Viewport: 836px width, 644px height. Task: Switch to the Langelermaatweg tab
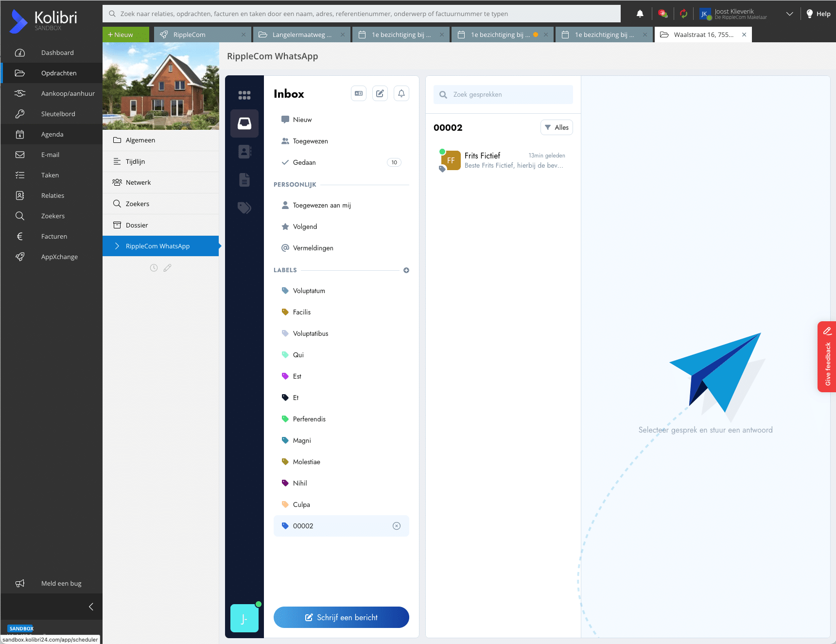(x=301, y=35)
